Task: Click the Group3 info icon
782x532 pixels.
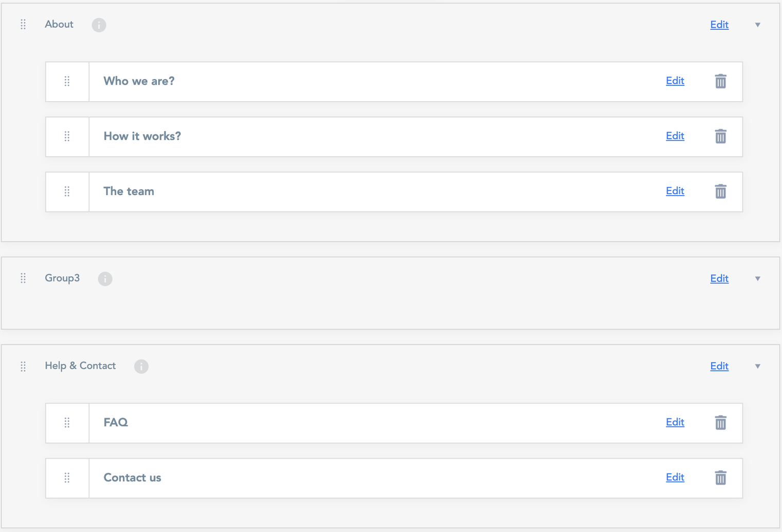Action: click(105, 279)
